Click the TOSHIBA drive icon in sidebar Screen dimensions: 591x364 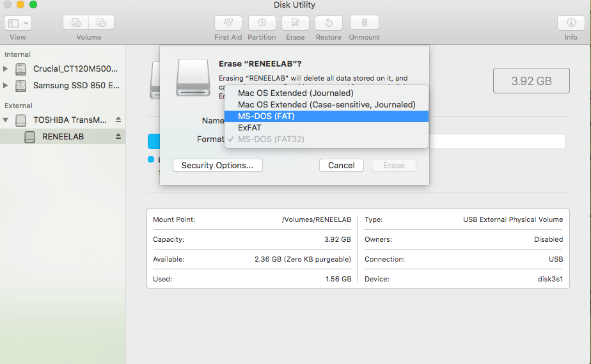(20, 120)
